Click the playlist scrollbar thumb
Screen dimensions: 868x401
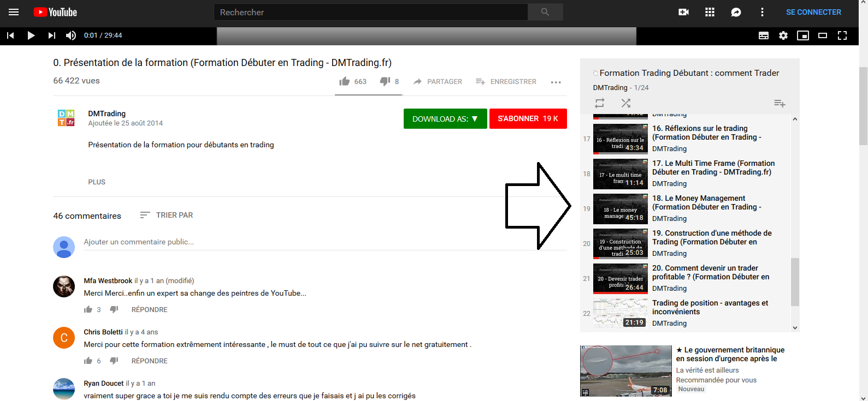795,282
